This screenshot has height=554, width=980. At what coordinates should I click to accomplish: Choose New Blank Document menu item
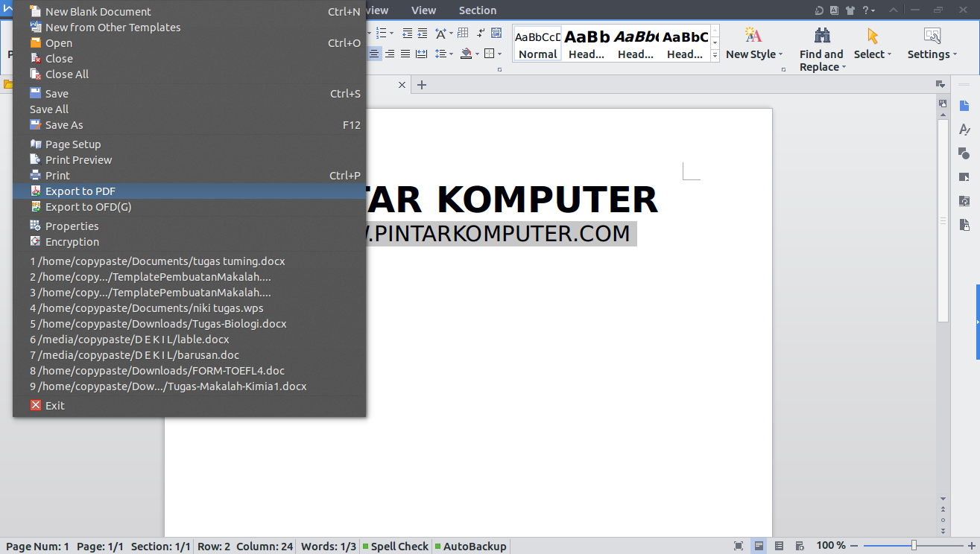pyautogui.click(x=189, y=12)
